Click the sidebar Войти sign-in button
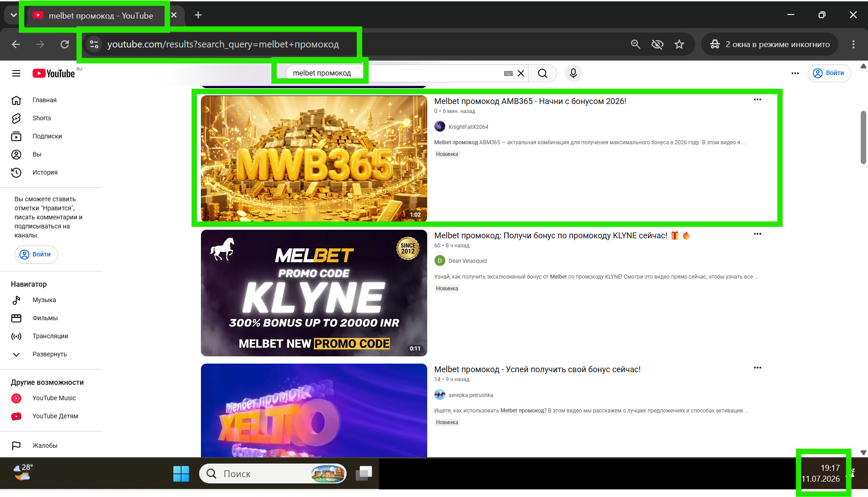868x497 pixels. [x=36, y=254]
